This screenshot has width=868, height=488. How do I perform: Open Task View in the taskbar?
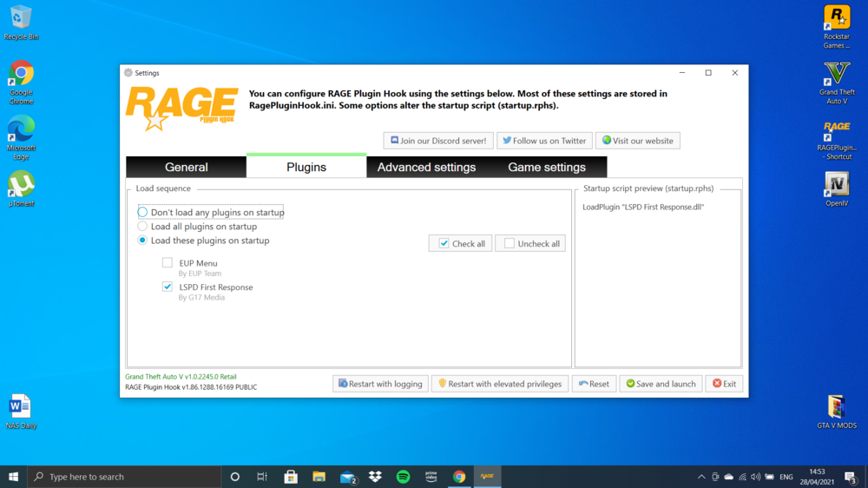262,477
